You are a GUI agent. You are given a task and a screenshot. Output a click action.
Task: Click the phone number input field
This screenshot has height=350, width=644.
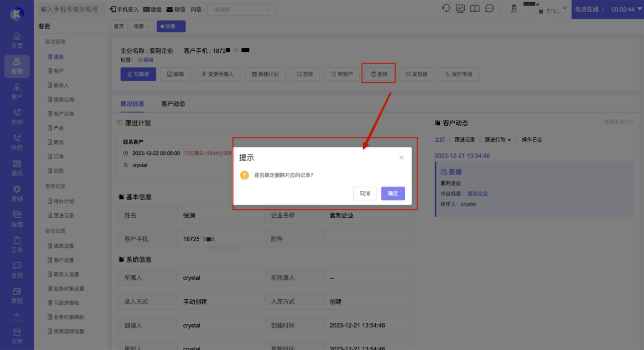tap(69, 10)
